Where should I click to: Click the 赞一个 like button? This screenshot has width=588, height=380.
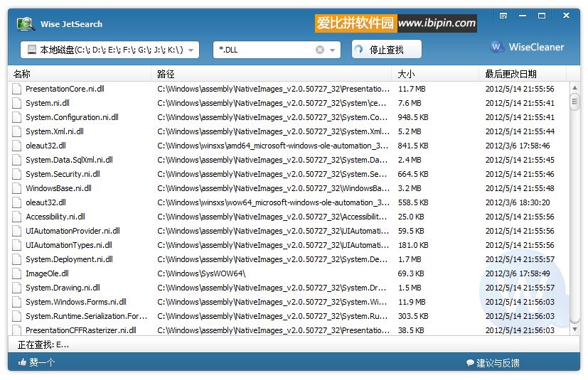[x=36, y=362]
